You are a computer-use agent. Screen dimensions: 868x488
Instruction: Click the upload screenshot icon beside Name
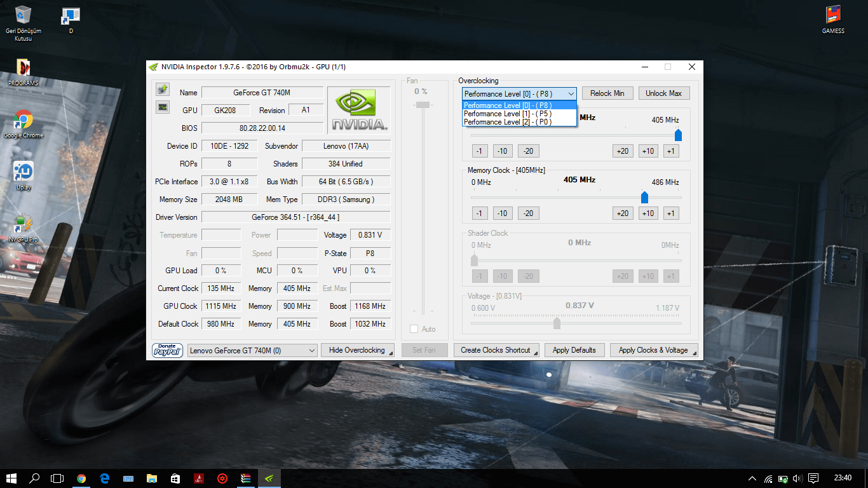(x=163, y=89)
